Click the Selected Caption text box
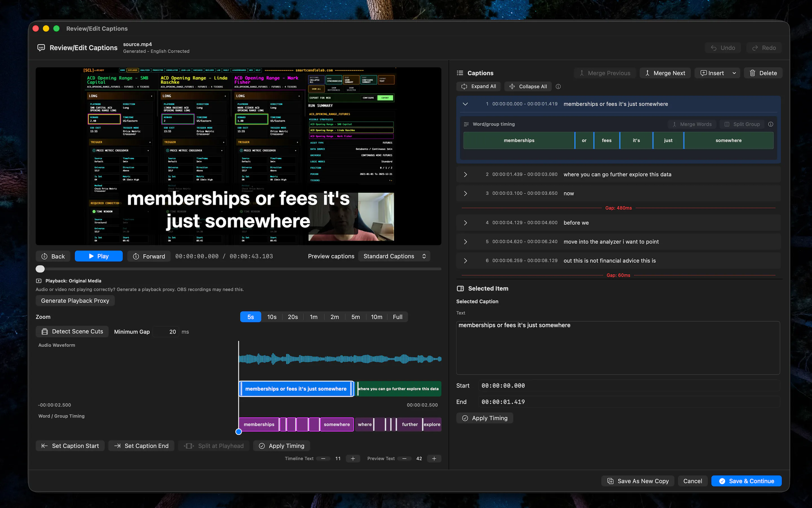Screen dimensions: 812x508 [x=618, y=348]
